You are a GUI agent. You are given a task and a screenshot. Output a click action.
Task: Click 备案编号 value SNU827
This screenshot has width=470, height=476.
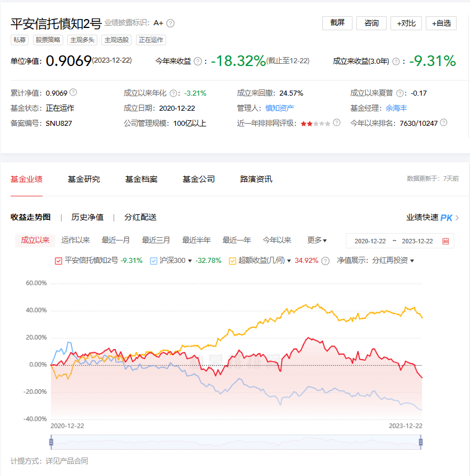click(x=59, y=124)
